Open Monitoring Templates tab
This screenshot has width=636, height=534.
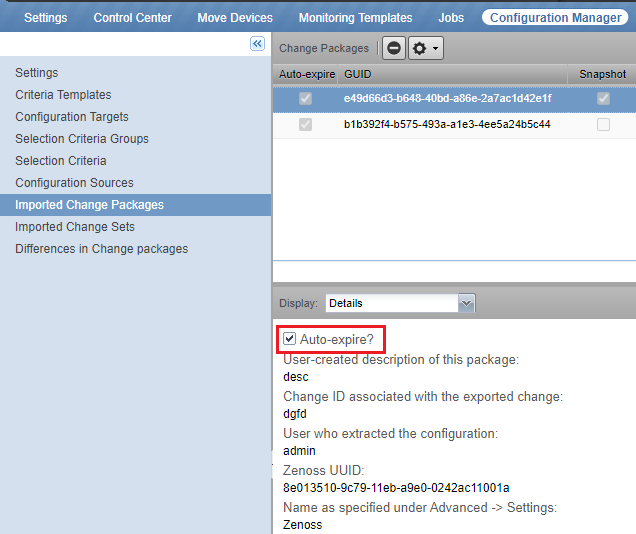355,18
